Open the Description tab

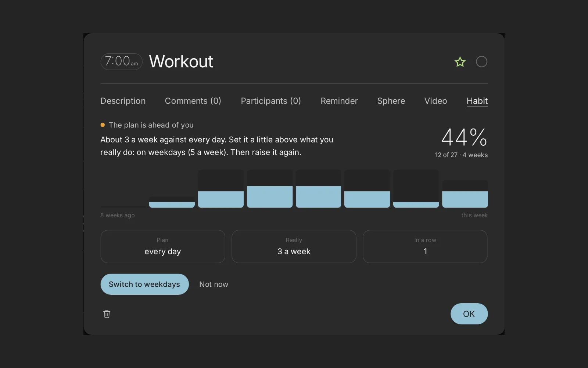click(123, 101)
